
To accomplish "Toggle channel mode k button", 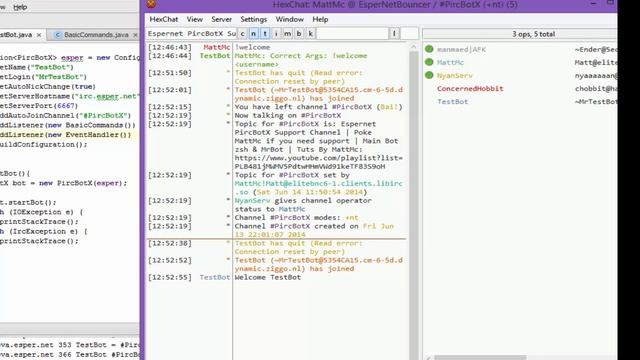I will 311,33.
